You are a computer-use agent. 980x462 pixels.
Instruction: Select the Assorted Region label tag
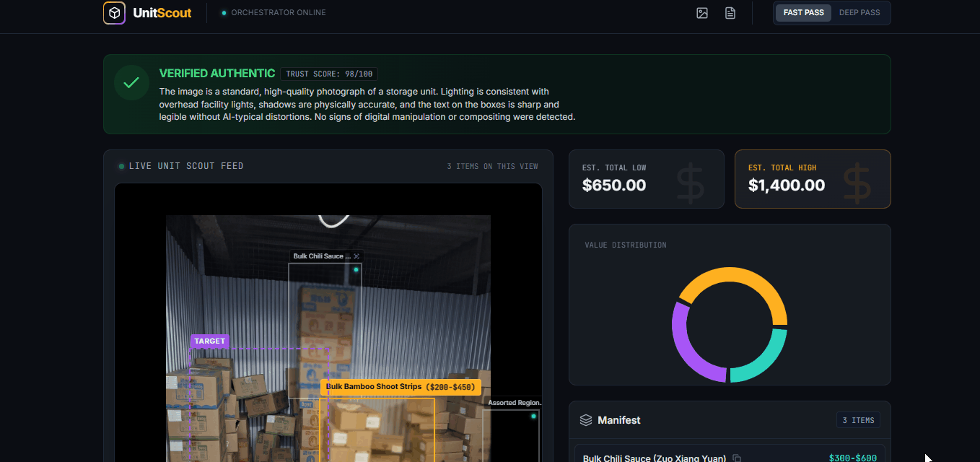tap(515, 403)
